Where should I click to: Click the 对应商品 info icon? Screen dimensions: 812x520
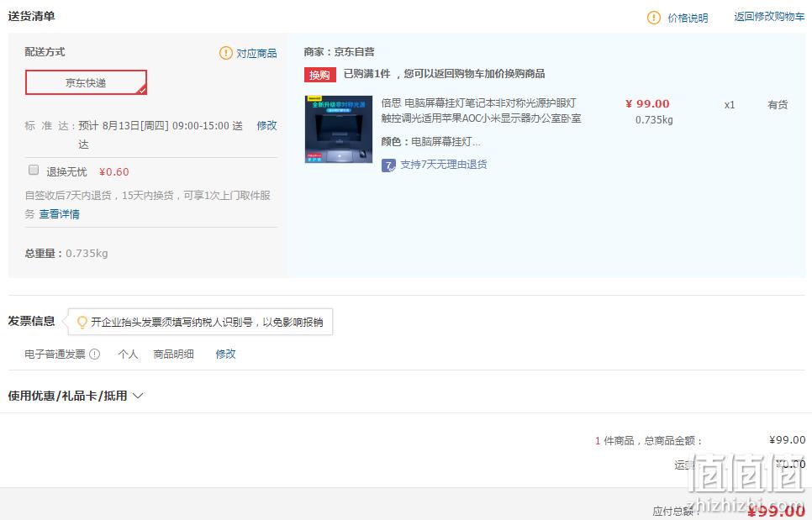pyautogui.click(x=226, y=53)
